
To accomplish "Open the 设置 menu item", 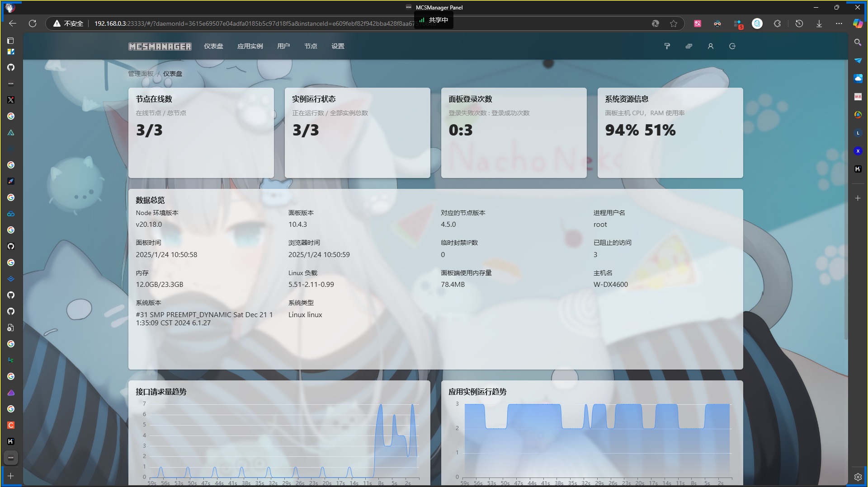I will coord(338,46).
